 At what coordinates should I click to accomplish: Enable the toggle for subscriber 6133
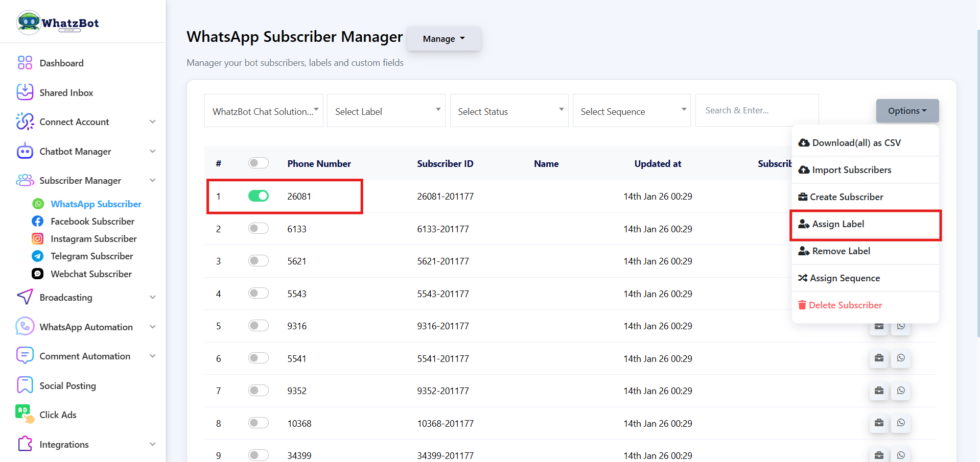point(258,228)
